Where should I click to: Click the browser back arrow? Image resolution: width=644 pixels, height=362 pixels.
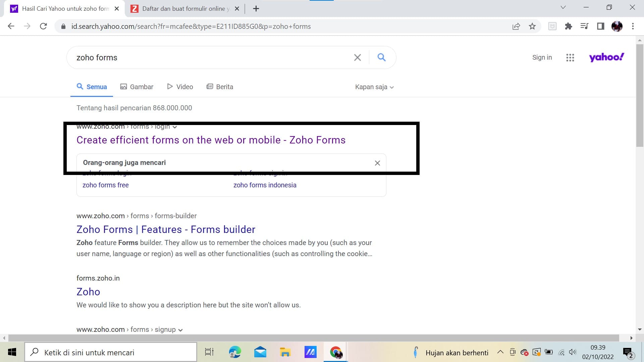11,26
